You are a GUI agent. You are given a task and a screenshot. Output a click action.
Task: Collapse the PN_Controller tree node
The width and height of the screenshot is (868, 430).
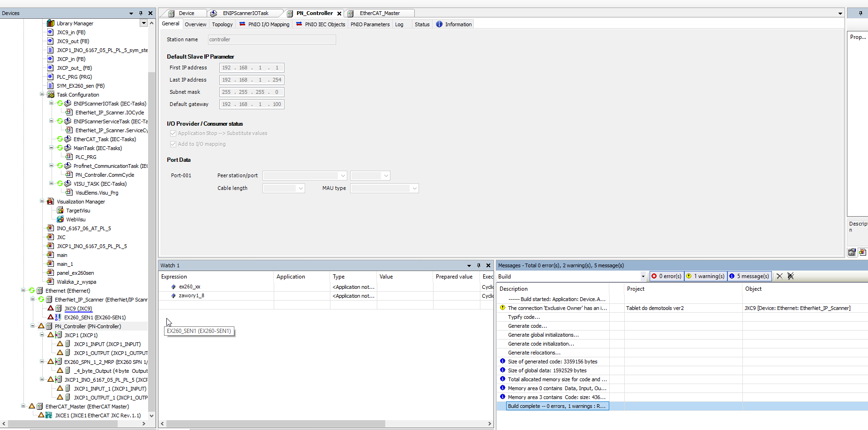pyautogui.click(x=32, y=326)
